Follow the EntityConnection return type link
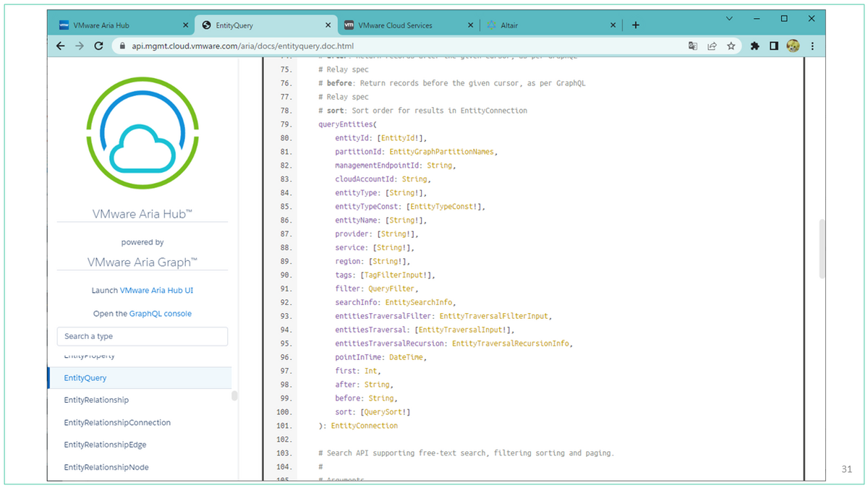Screen dimensions: 868x488 pos(365,427)
